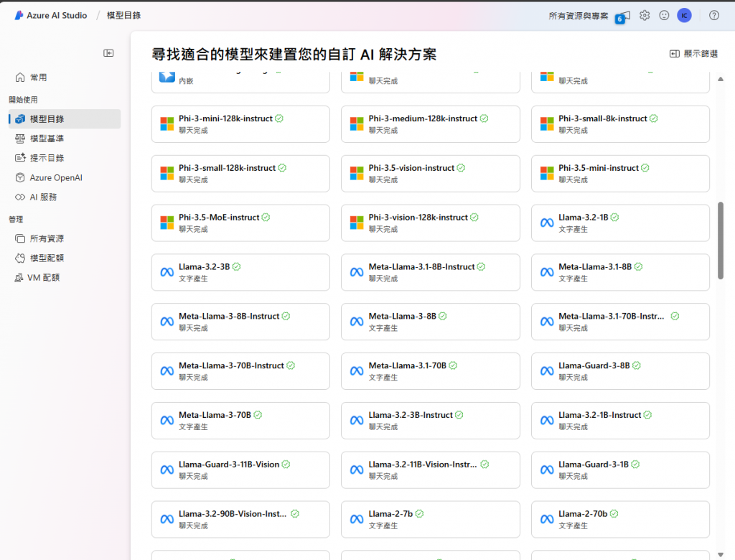735x560 pixels.
Task: Click the scrollbar down arrow
Action: coord(721,555)
